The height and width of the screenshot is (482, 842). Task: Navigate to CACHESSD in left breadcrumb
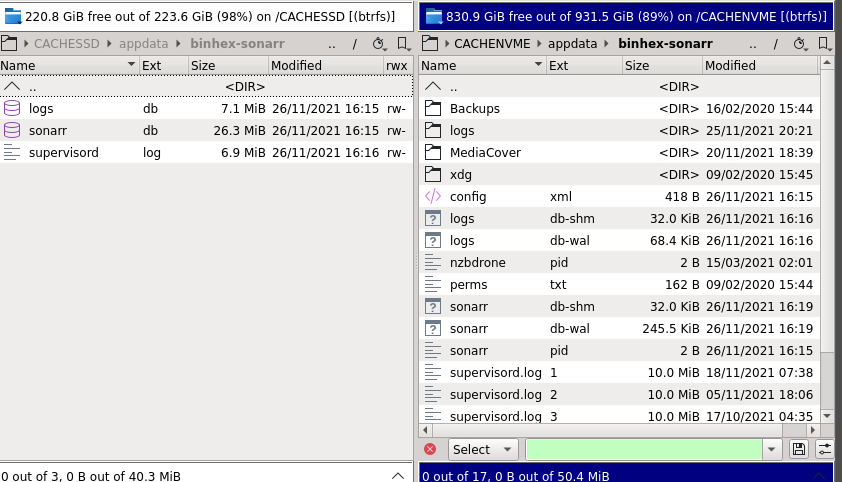(67, 43)
